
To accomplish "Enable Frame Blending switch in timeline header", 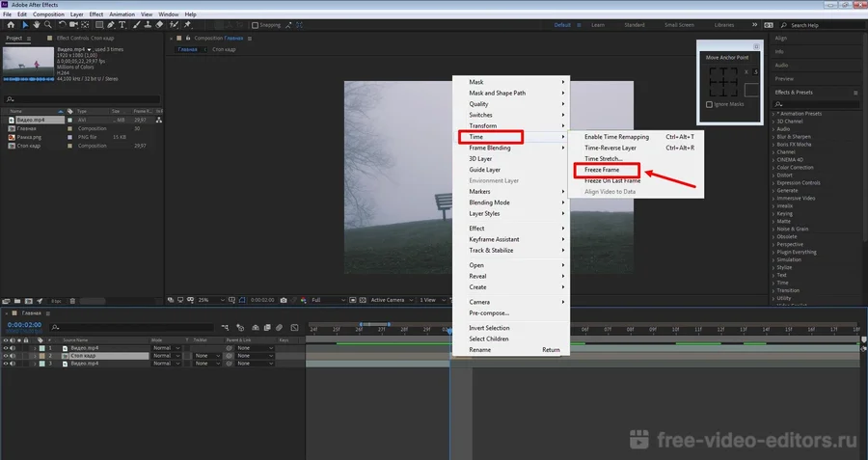I will click(267, 328).
